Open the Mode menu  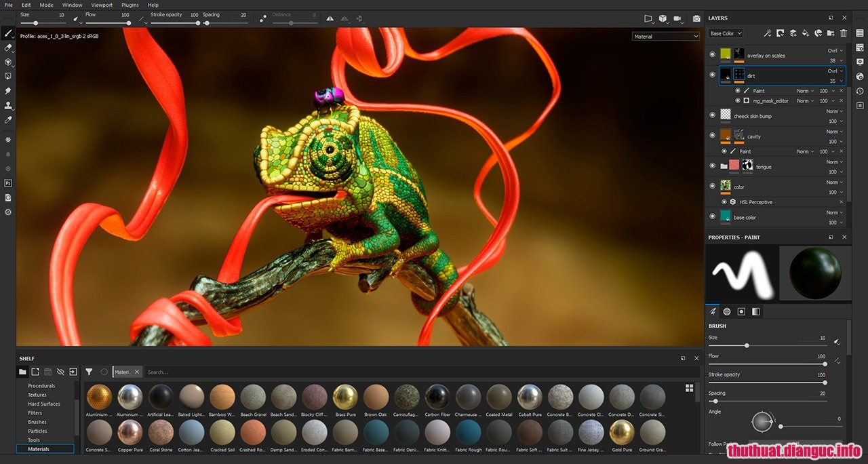(x=46, y=5)
